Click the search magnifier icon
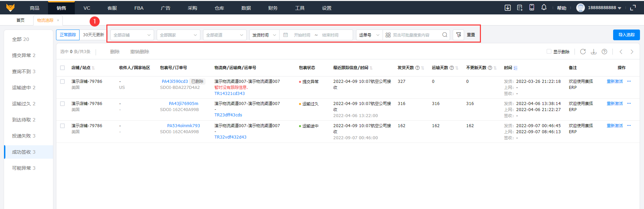Viewport: 644px width, 209px height. [x=445, y=35]
